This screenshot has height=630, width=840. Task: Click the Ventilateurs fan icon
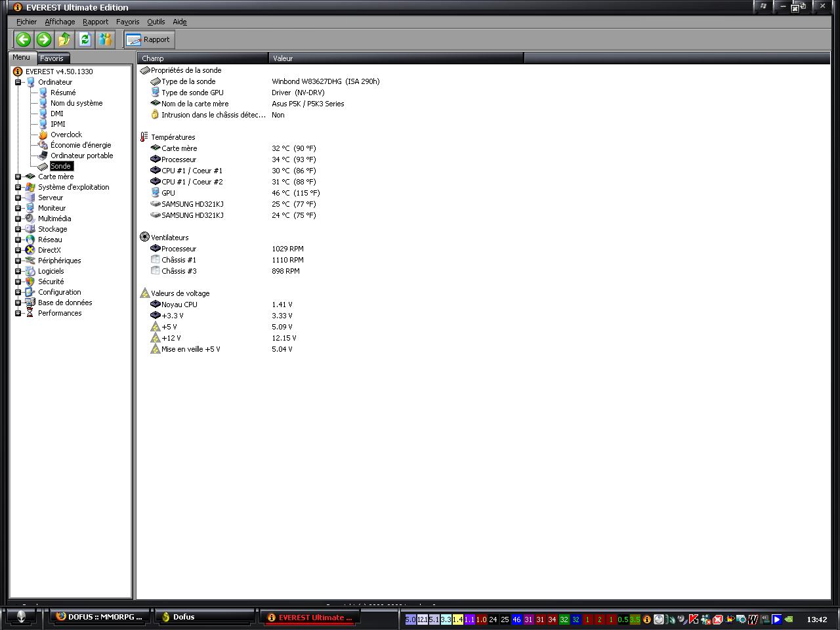[145, 237]
